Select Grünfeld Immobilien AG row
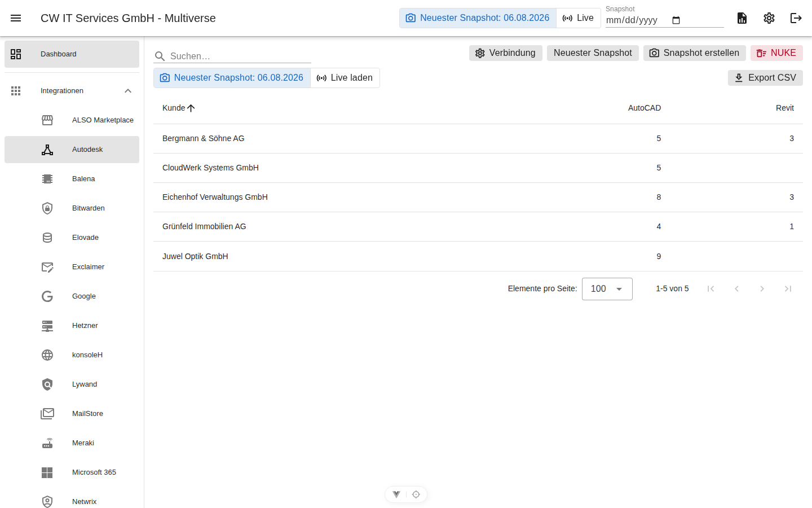Screen dimensions: 812x508 click(478, 226)
